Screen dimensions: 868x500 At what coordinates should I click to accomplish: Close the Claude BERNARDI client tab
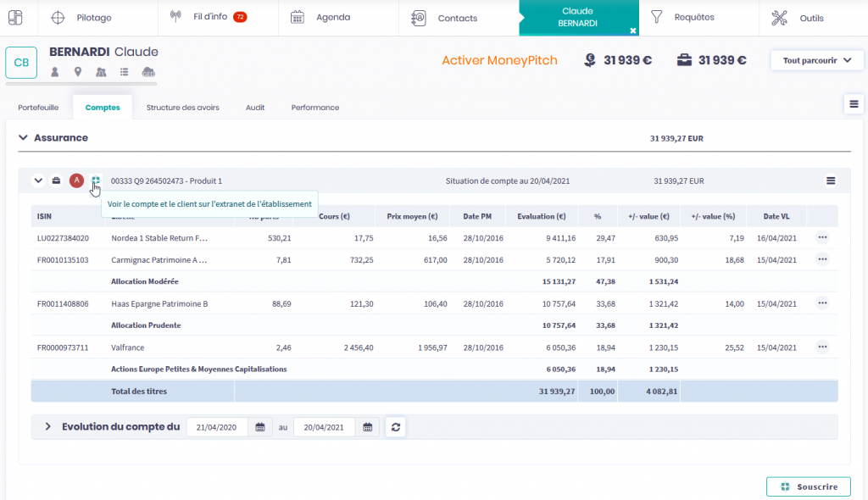click(x=632, y=30)
